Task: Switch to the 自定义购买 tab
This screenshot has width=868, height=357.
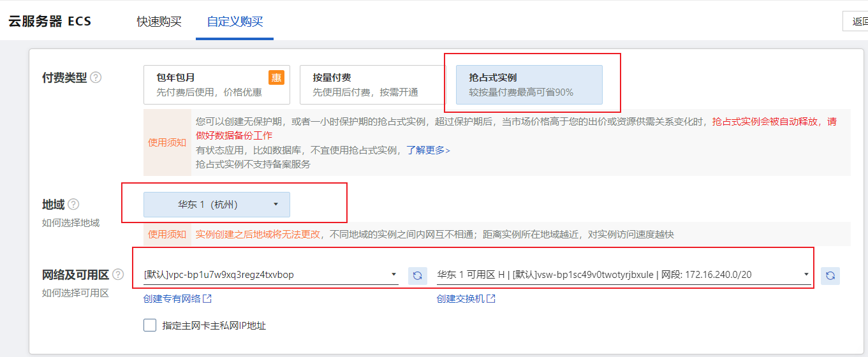Action: [235, 22]
